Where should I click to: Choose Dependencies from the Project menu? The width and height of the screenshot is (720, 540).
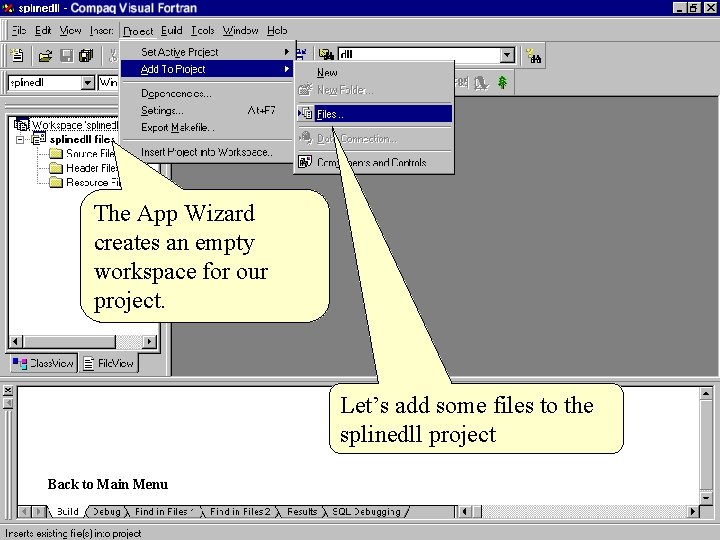(207, 93)
